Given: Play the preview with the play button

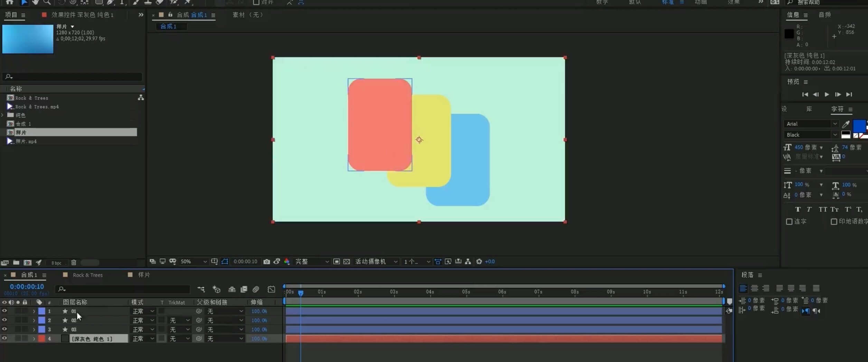Looking at the screenshot, I should click(x=827, y=94).
